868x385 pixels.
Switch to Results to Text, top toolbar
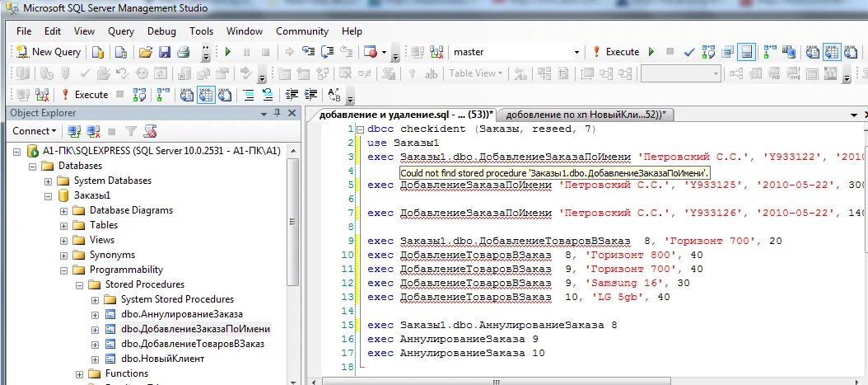(812, 52)
